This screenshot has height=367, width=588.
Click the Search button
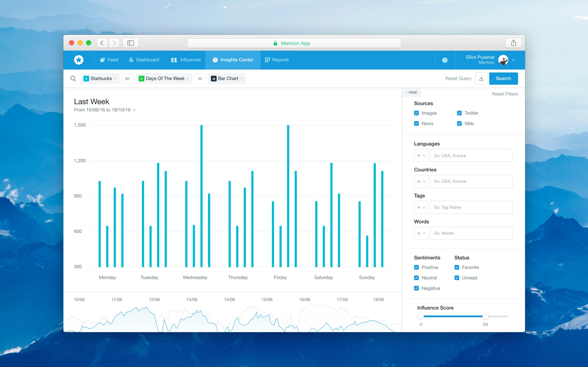[503, 78]
